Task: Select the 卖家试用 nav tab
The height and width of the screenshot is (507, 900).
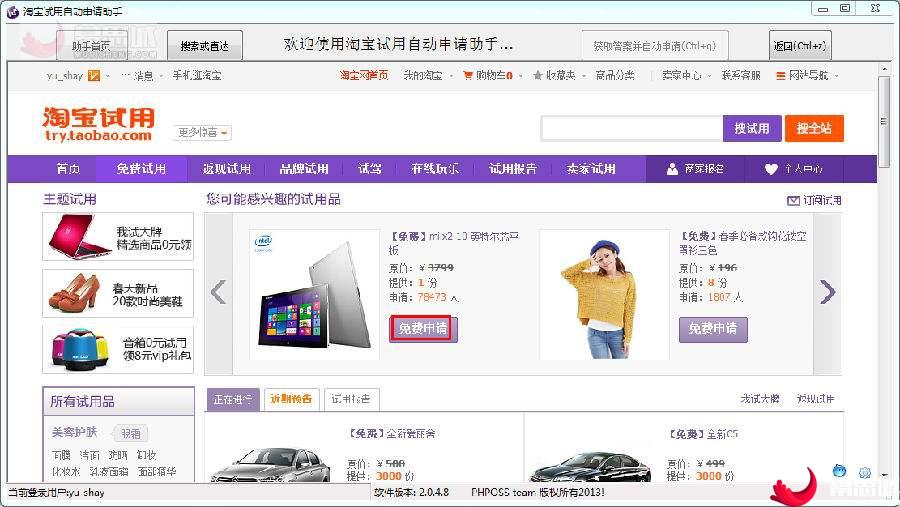Action: click(x=591, y=169)
